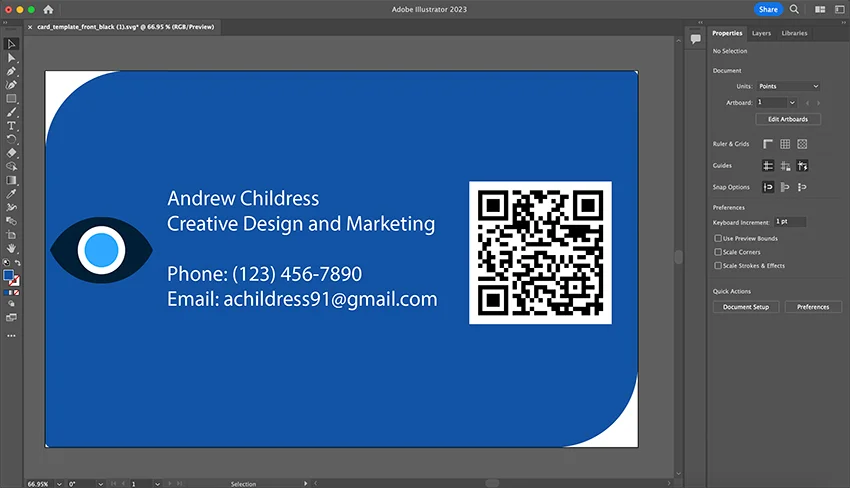Close the card_template document tab
850x488 pixels.
pyautogui.click(x=30, y=27)
